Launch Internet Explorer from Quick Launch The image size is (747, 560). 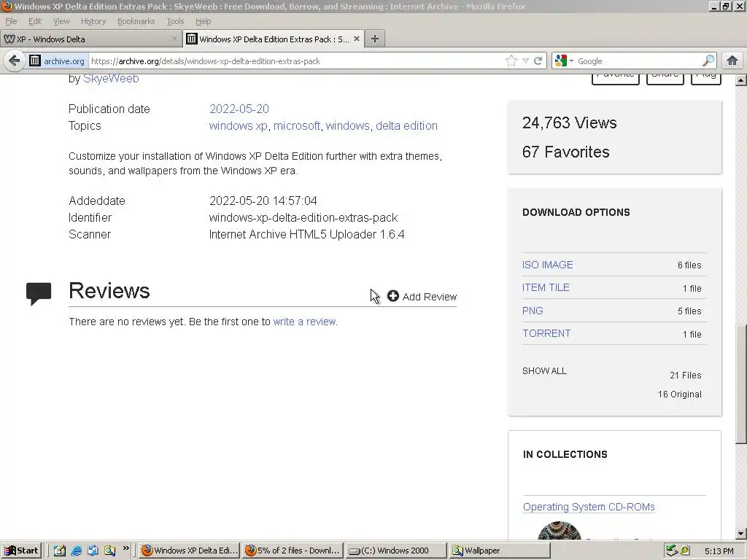pos(76,551)
